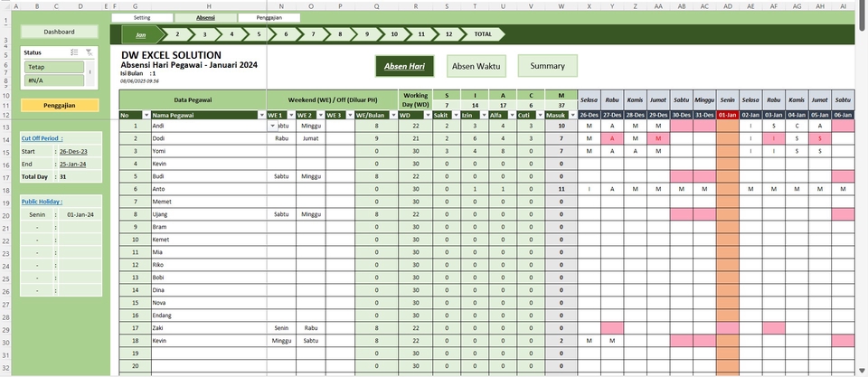Open the No column filter dropdown
868x377 pixels.
(146, 115)
